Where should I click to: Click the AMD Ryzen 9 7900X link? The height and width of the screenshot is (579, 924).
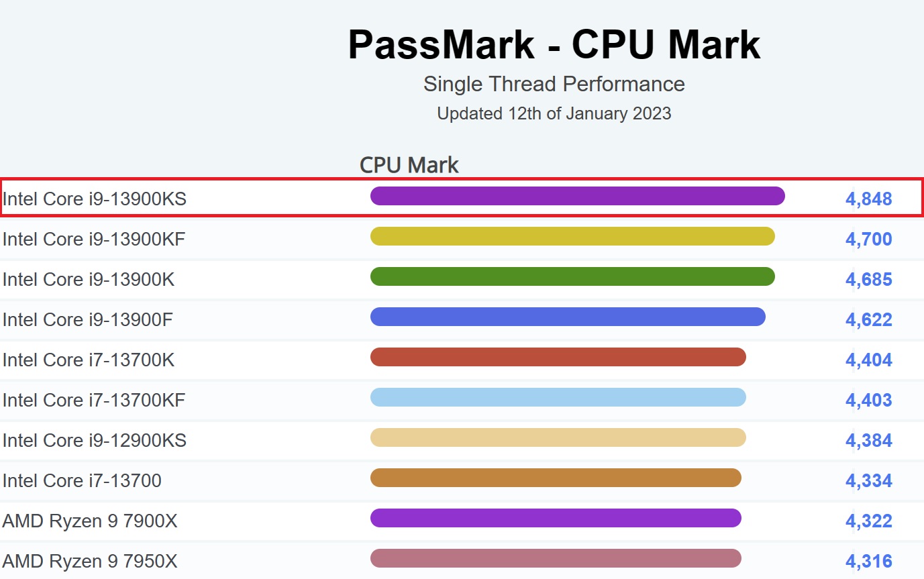tap(90, 521)
